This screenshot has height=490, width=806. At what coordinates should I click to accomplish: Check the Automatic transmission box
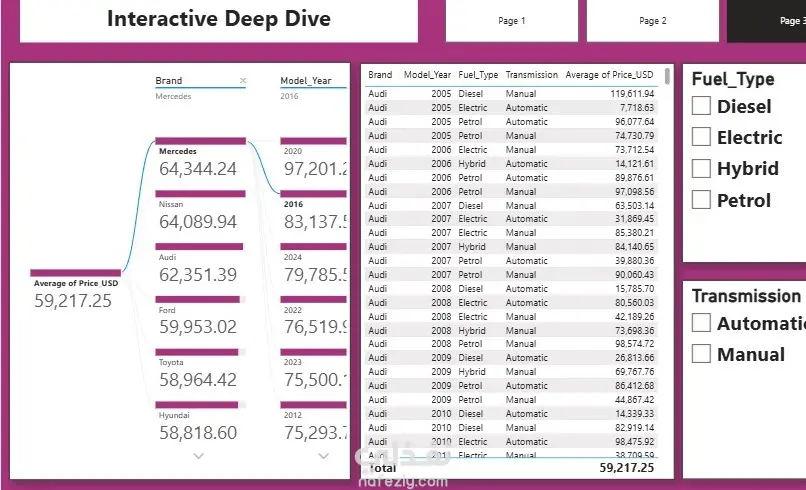[701, 323]
